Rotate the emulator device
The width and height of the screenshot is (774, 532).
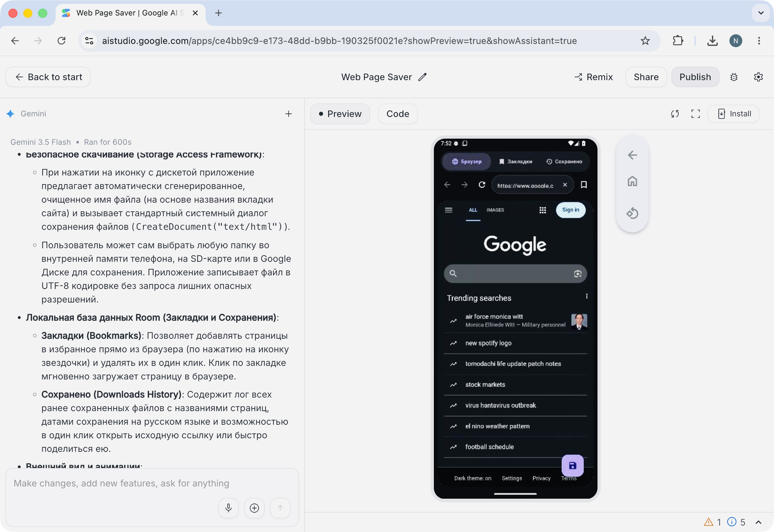(632, 213)
